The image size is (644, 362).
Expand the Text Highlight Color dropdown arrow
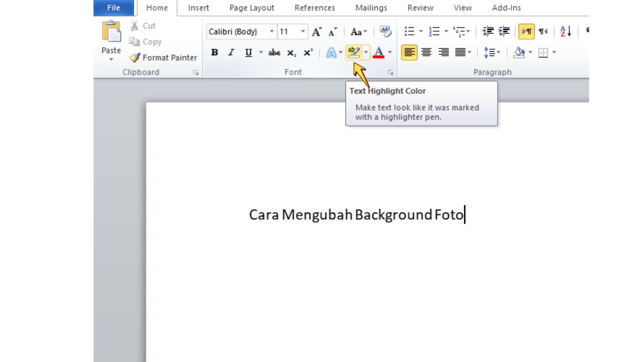(x=366, y=53)
